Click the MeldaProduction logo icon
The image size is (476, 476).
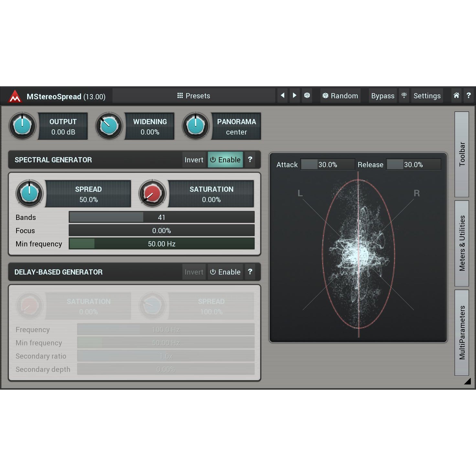pos(15,96)
